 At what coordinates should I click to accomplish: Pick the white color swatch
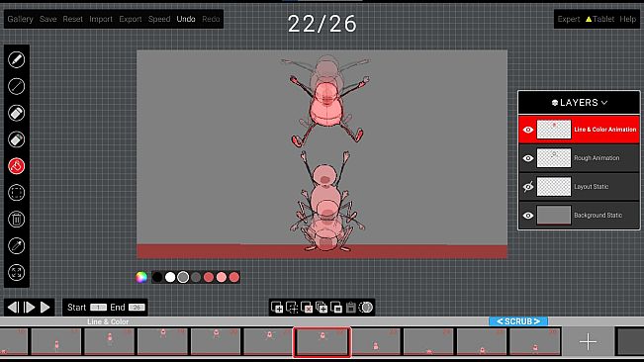pos(170,278)
